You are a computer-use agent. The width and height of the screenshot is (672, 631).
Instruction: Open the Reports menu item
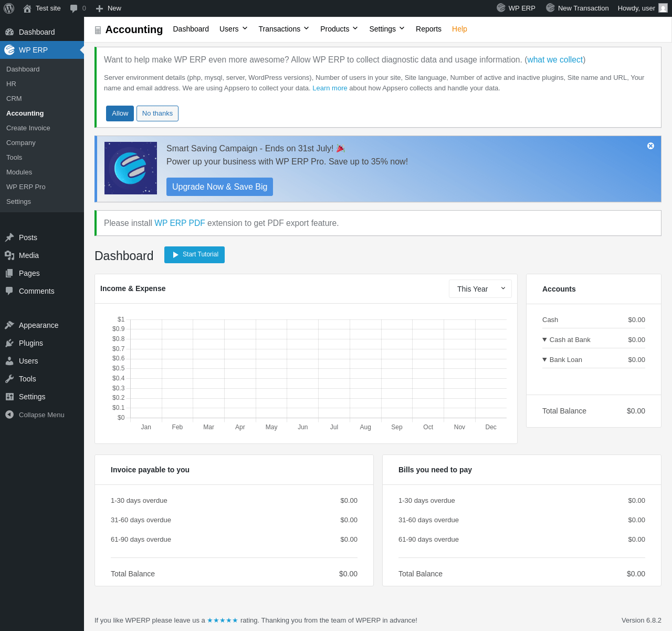pyautogui.click(x=428, y=29)
